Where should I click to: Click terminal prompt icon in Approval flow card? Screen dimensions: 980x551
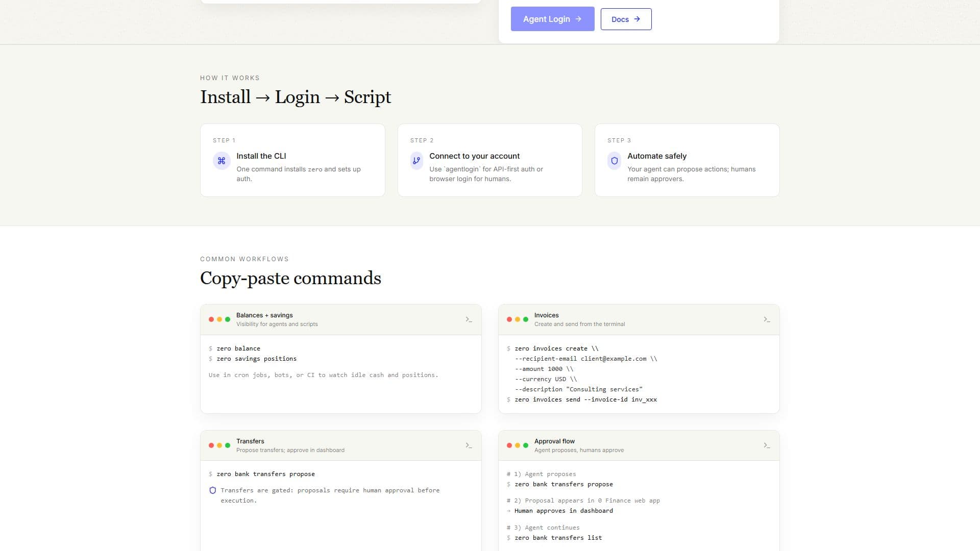pos(767,445)
